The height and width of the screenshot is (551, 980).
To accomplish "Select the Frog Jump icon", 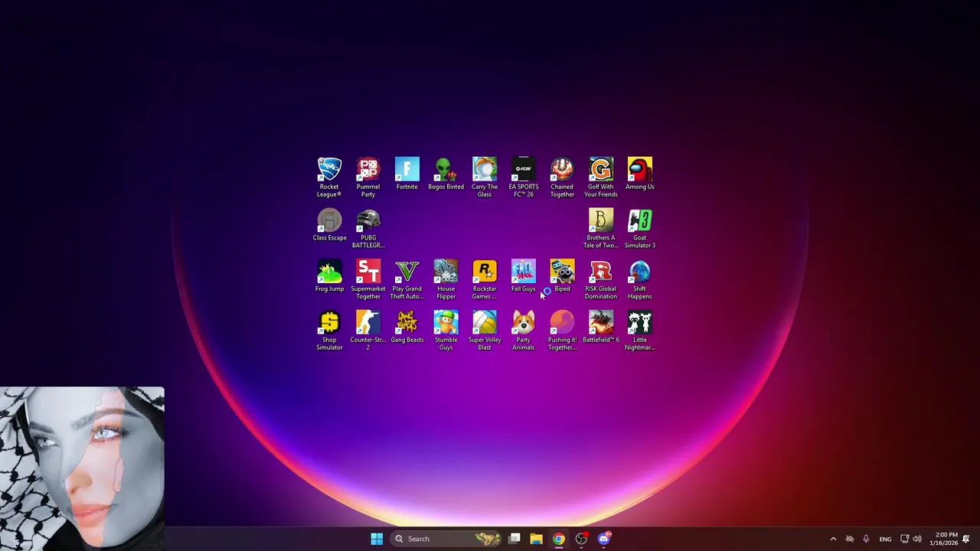I will point(329,276).
